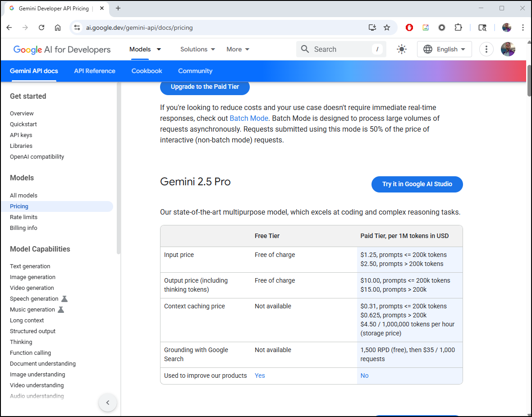This screenshot has width=532, height=417.
Task: Click the install app icon in address bar
Action: pyautogui.click(x=372, y=27)
